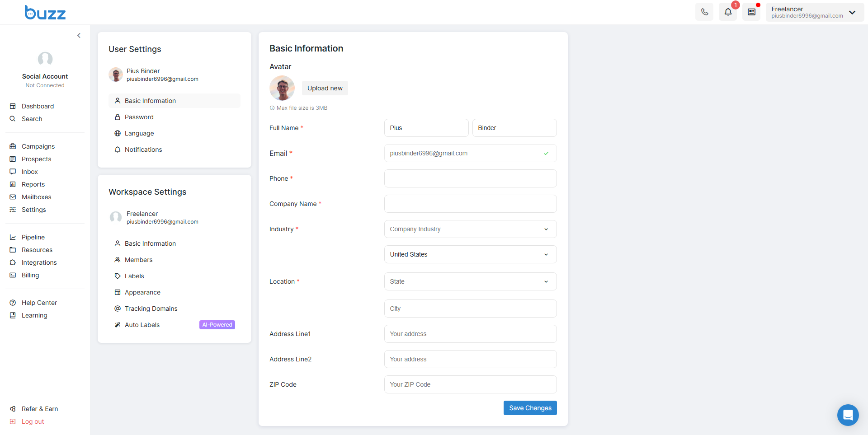The height and width of the screenshot is (435, 868).
Task: Click Log out link
Action: [33, 421]
